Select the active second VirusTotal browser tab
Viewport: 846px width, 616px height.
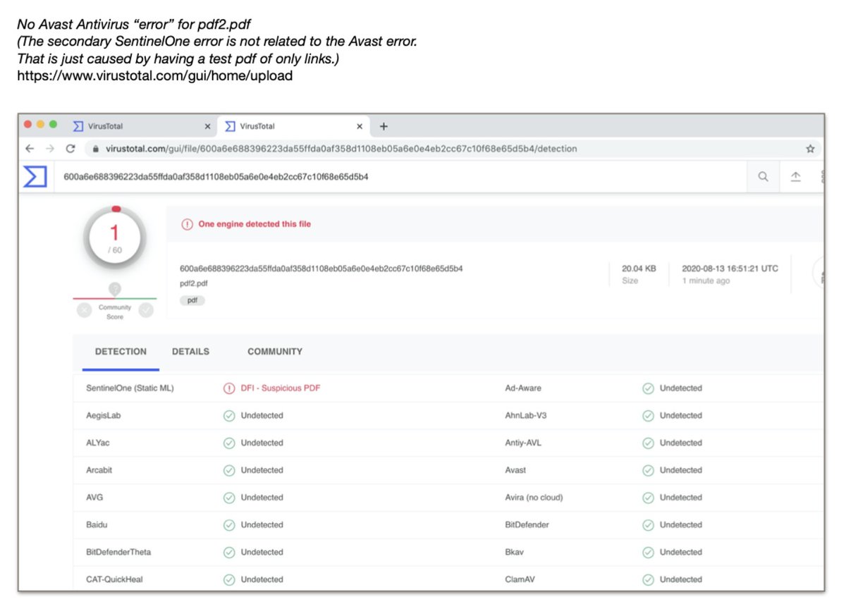tap(293, 126)
